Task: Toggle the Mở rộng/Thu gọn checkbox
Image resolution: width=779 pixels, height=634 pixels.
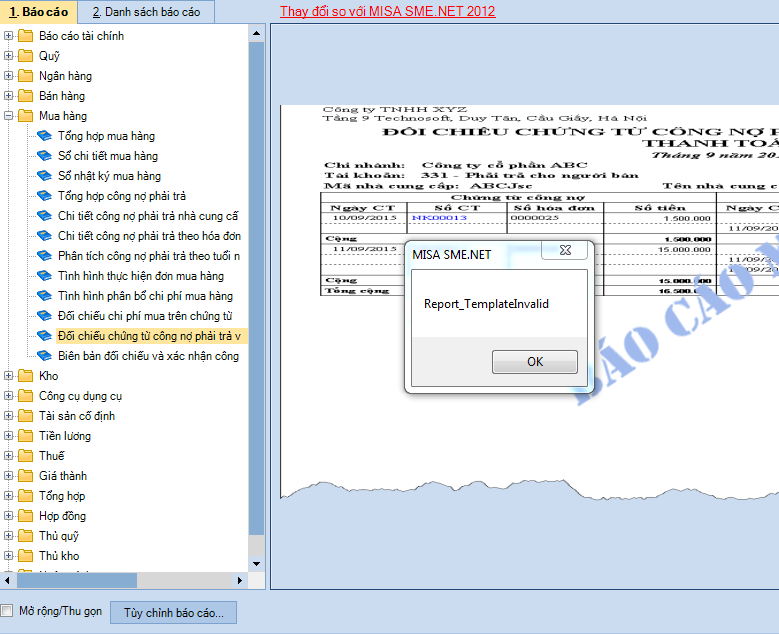Action: pyautogui.click(x=8, y=611)
